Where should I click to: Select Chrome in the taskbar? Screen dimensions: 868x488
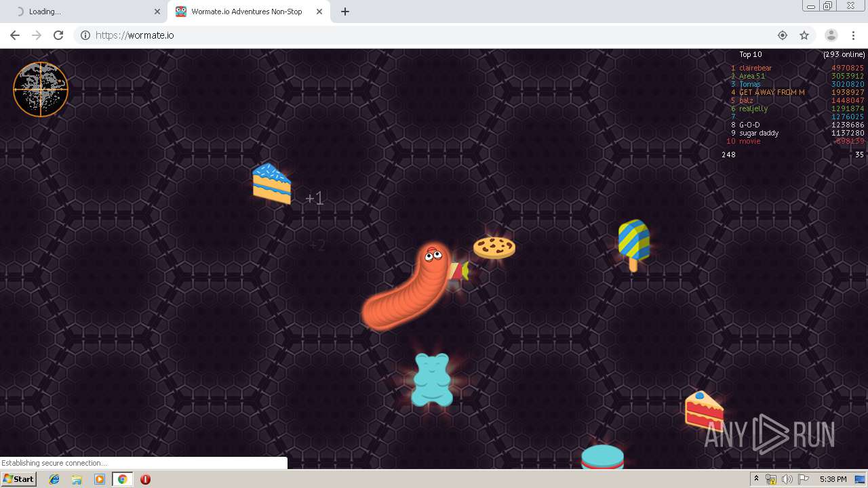[122, 479]
